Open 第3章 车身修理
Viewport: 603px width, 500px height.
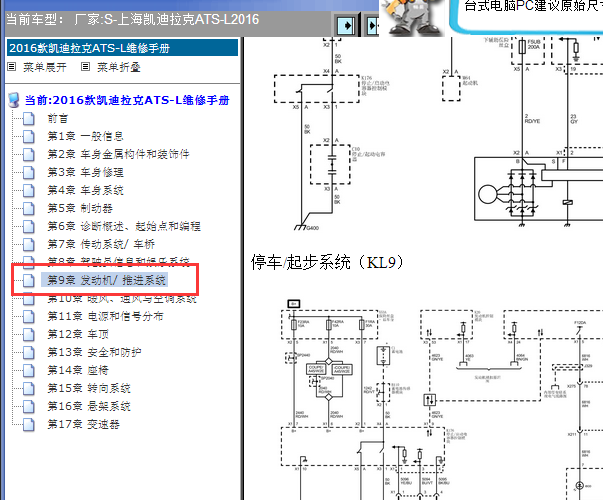[x=85, y=172]
